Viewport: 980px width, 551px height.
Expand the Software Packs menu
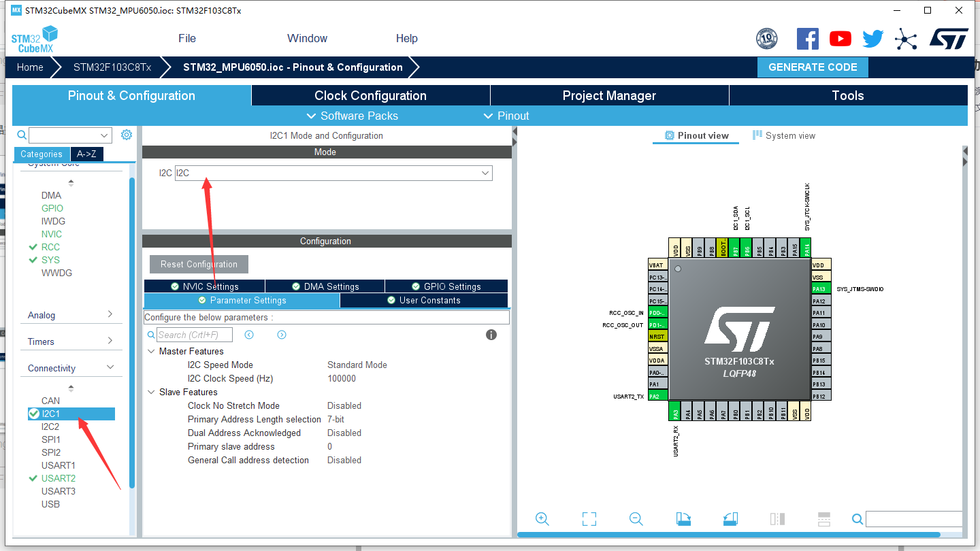(353, 116)
